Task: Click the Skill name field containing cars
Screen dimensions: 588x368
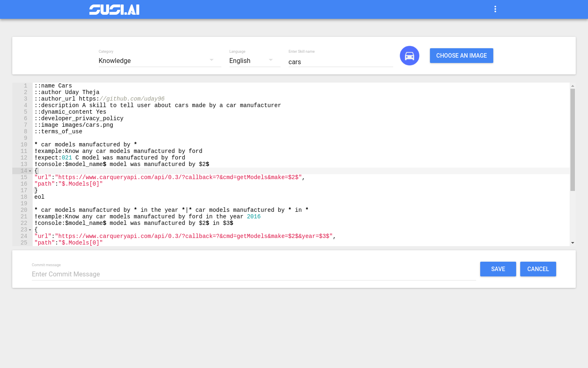Action: point(341,62)
